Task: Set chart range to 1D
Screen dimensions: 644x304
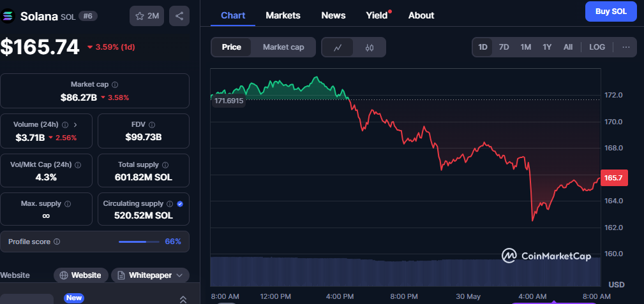Action: [483, 47]
